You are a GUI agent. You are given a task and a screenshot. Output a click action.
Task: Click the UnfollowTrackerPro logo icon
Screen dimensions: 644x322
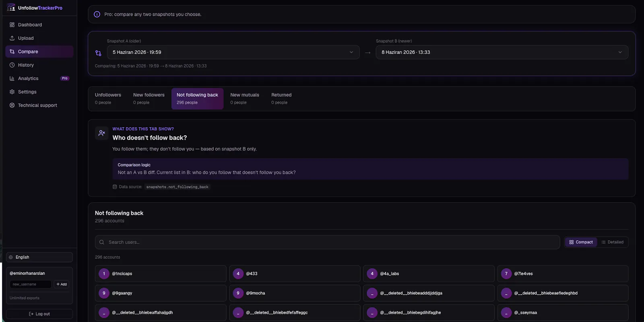point(11,8)
